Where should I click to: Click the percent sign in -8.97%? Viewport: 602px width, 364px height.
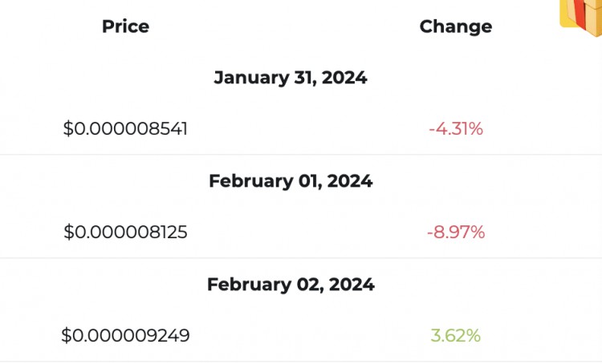click(477, 232)
